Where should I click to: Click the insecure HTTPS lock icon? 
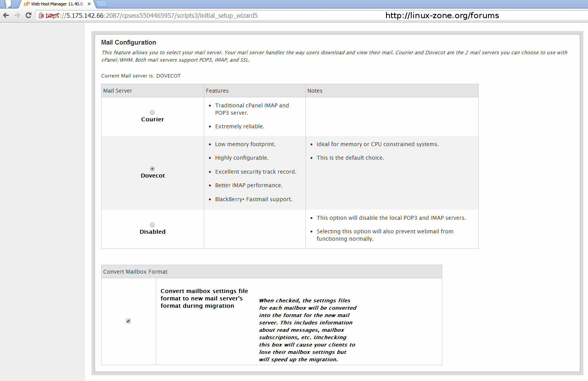pos(41,16)
